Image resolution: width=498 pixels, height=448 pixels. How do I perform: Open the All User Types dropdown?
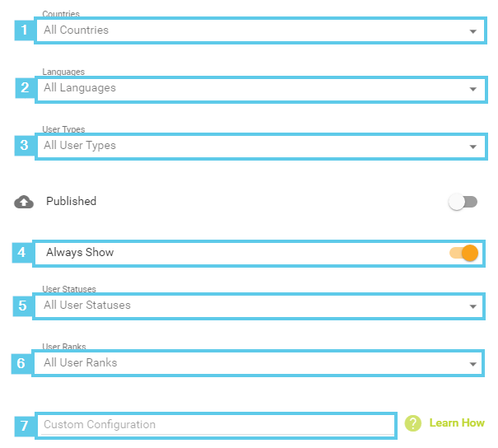pos(259,146)
